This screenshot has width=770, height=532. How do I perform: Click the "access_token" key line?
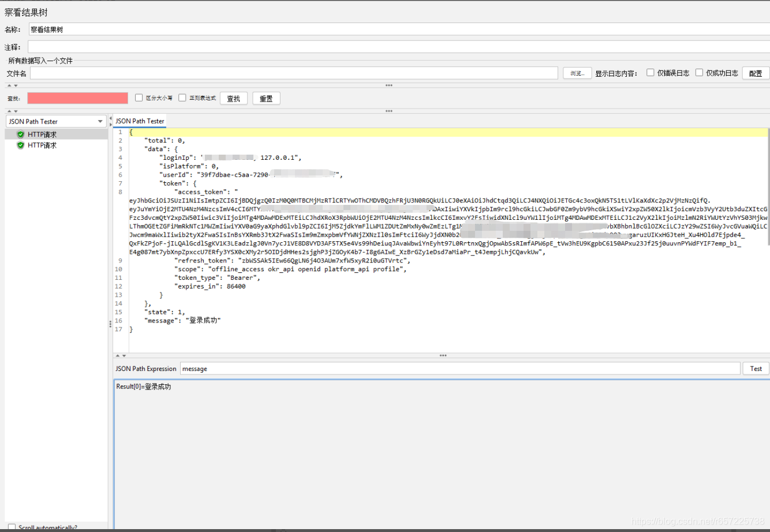(206, 192)
